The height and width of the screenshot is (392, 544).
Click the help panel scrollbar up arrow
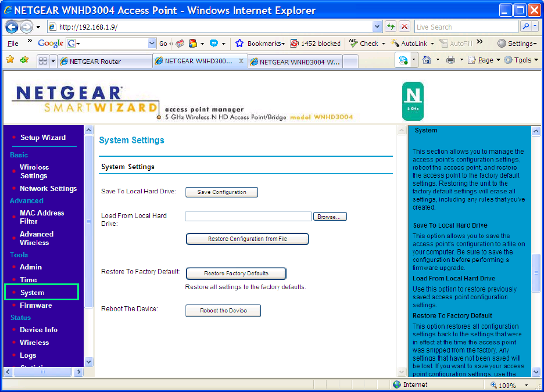[536, 131]
